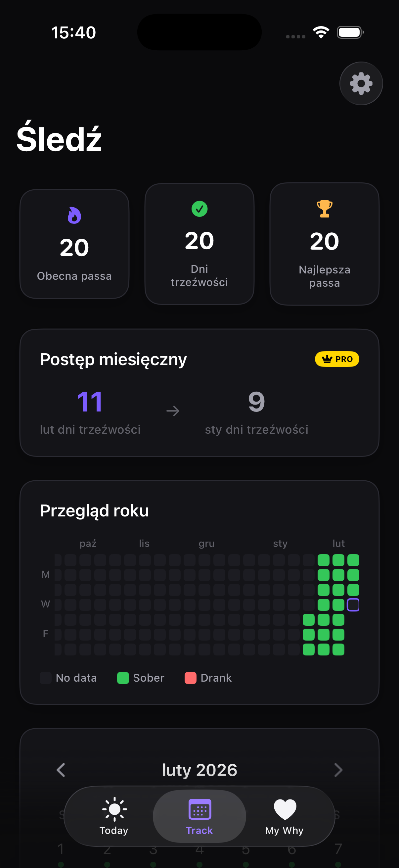Tap the purple flame streak icon
The image size is (399, 868).
click(x=74, y=215)
